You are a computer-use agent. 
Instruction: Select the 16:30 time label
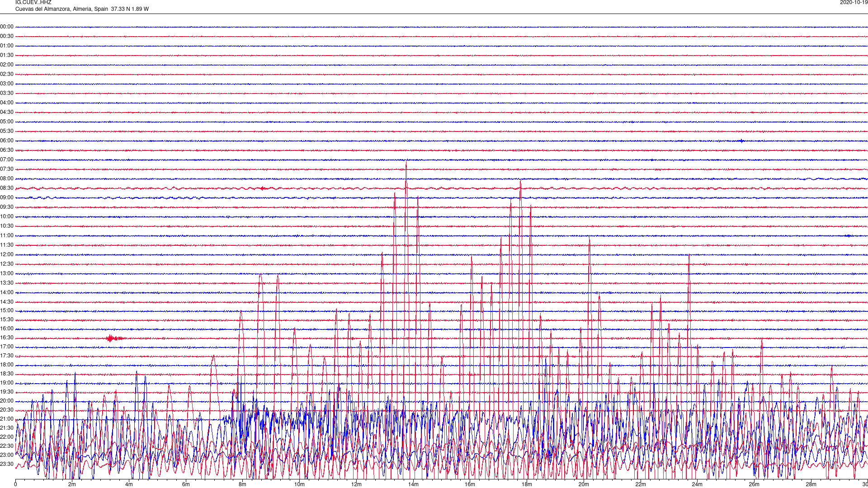pyautogui.click(x=7, y=338)
